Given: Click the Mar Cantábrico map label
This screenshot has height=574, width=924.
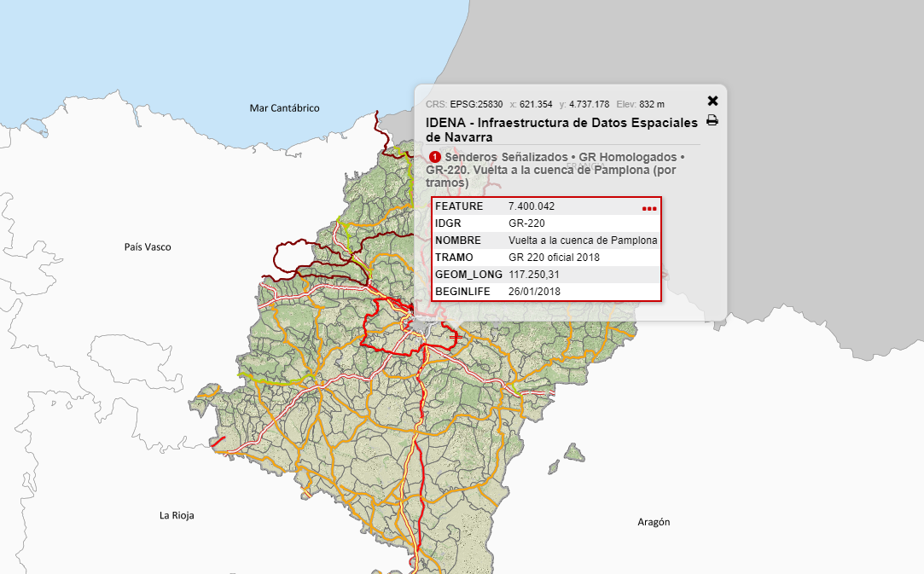Looking at the screenshot, I should click(284, 108).
